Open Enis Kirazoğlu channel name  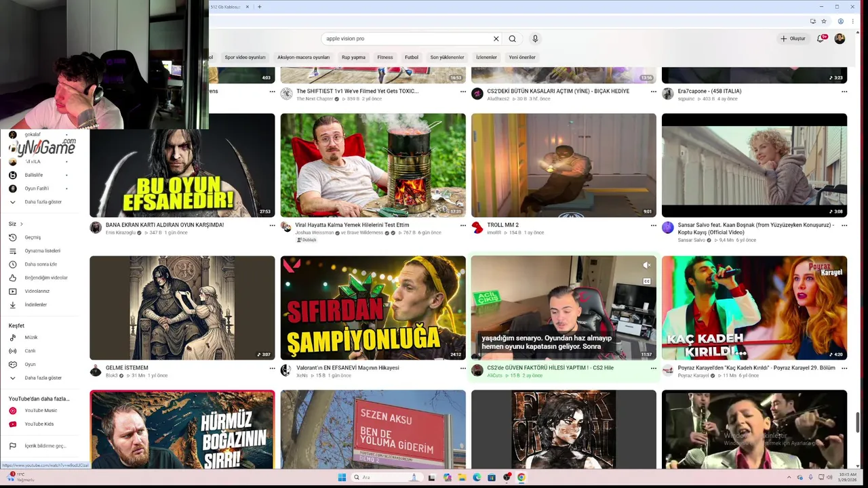(x=121, y=232)
